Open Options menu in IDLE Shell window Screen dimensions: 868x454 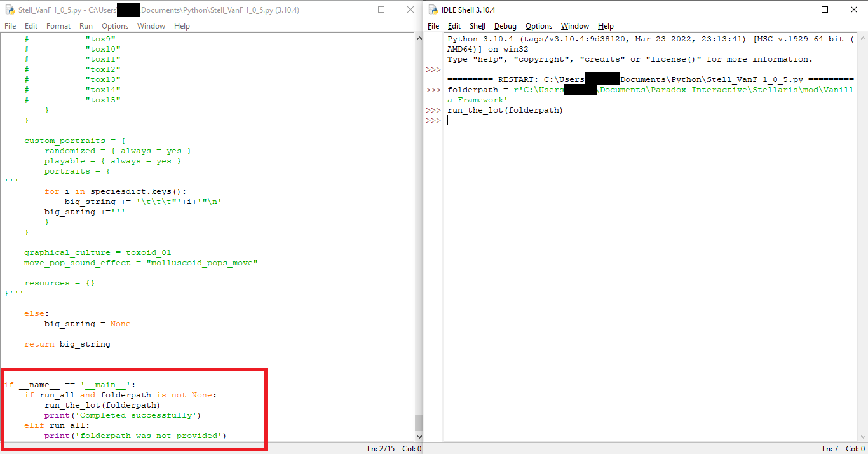click(x=539, y=26)
